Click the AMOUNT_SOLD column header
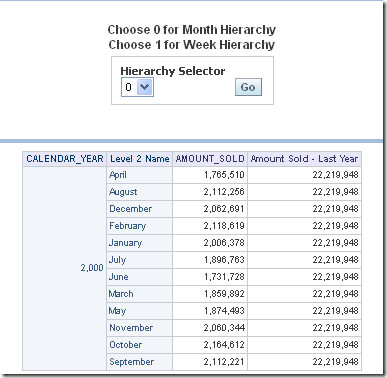 [x=210, y=159]
